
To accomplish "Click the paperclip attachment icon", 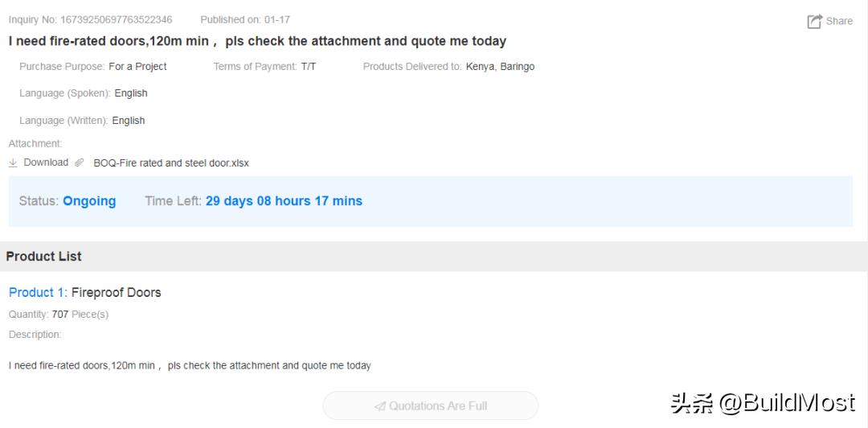I will point(79,163).
